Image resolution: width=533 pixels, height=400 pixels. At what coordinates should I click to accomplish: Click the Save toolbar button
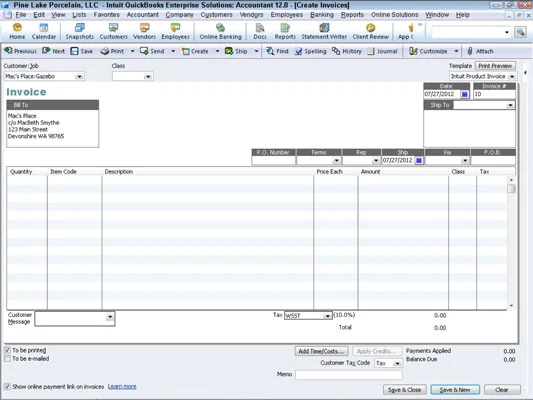[x=82, y=51]
